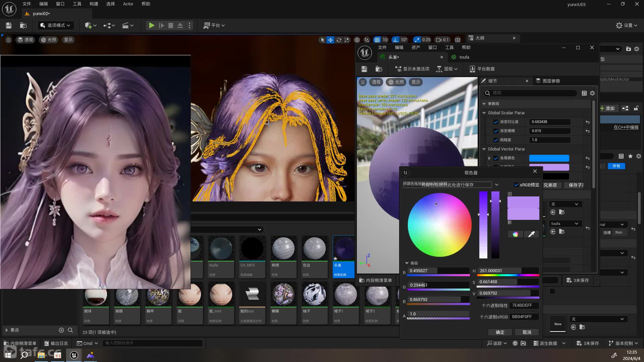Open the main toolbar blueprint menu icon
This screenshot has height=362, width=644.
click(x=109, y=25)
